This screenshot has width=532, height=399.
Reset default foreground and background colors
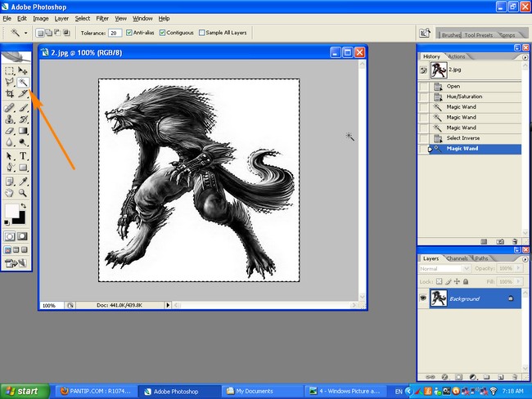point(7,222)
